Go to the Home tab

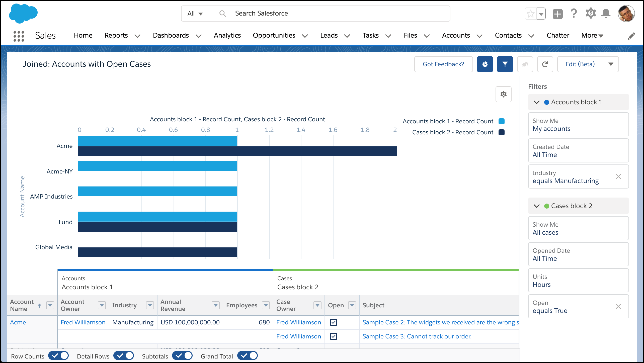coord(83,36)
